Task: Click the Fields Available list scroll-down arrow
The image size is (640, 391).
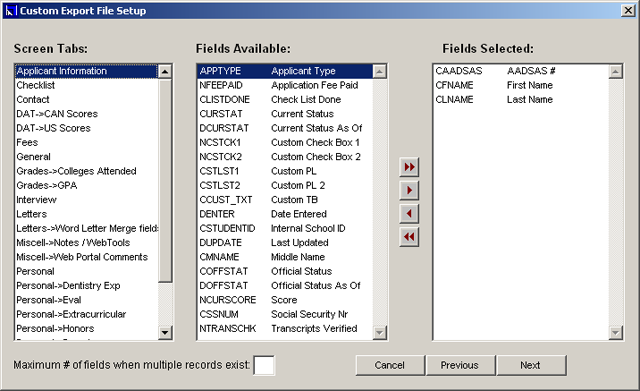Action: point(379,332)
